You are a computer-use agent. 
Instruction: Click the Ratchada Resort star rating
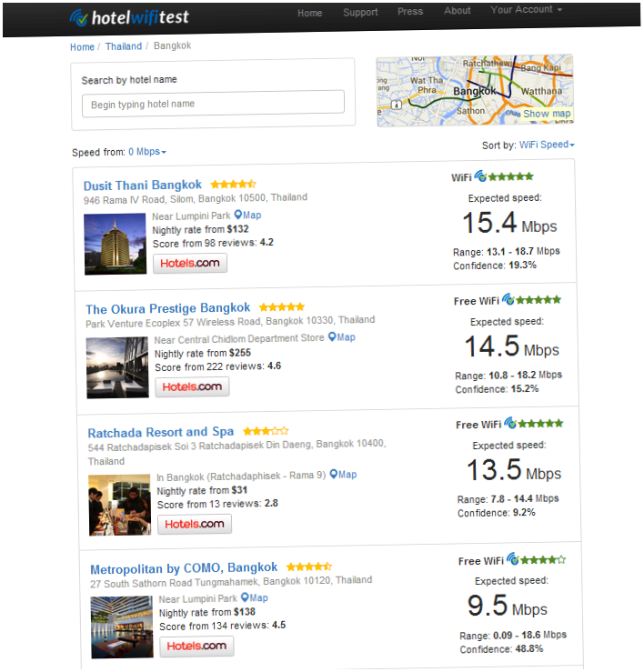click(266, 431)
